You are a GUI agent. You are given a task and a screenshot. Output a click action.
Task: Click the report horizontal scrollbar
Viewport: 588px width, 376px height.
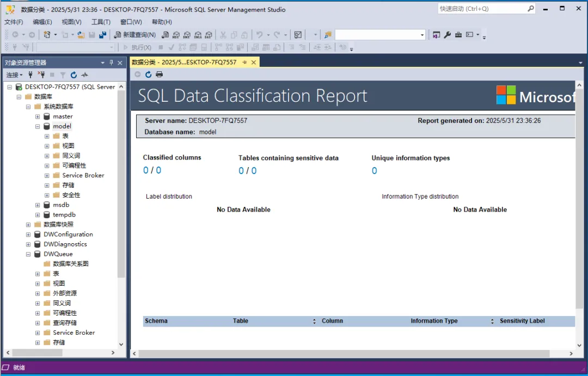(344, 354)
